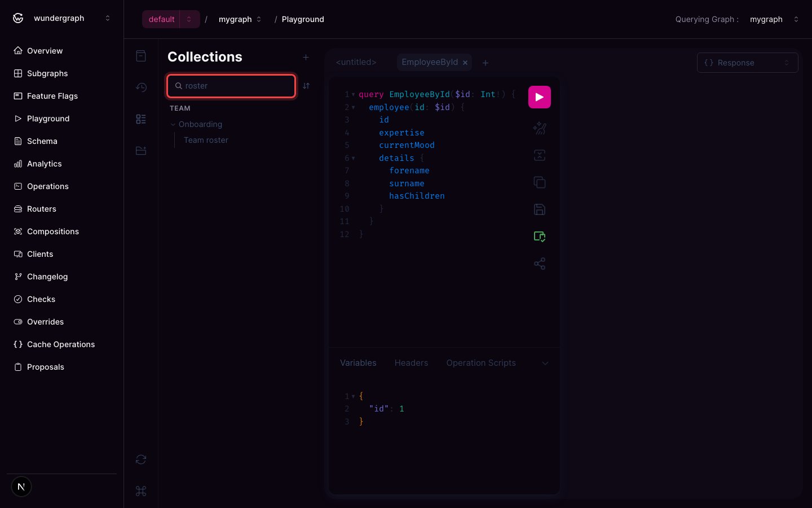This screenshot has height=508, width=812.
Task: Expand the default namespace dropdown
Action: coord(189,19)
